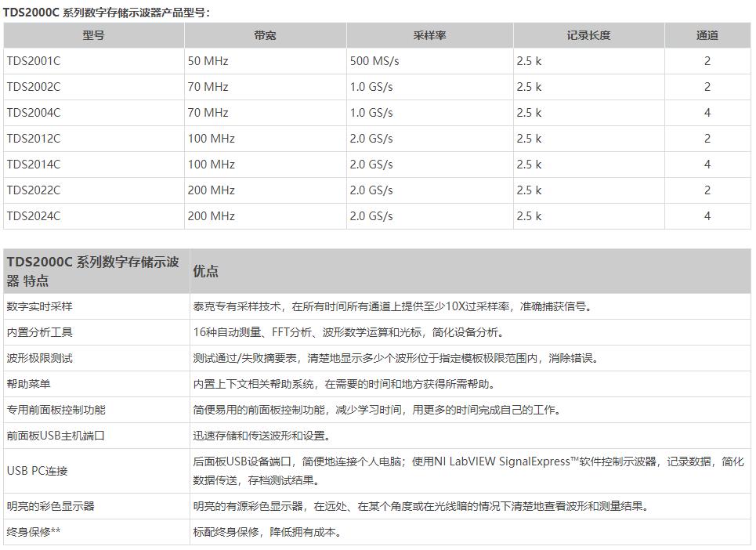Click the TDS2024C model cell
The width and height of the screenshot is (756, 550).
click(x=34, y=216)
